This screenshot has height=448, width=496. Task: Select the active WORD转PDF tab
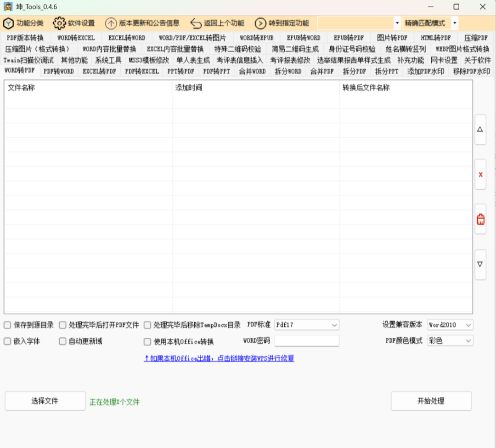[20, 70]
